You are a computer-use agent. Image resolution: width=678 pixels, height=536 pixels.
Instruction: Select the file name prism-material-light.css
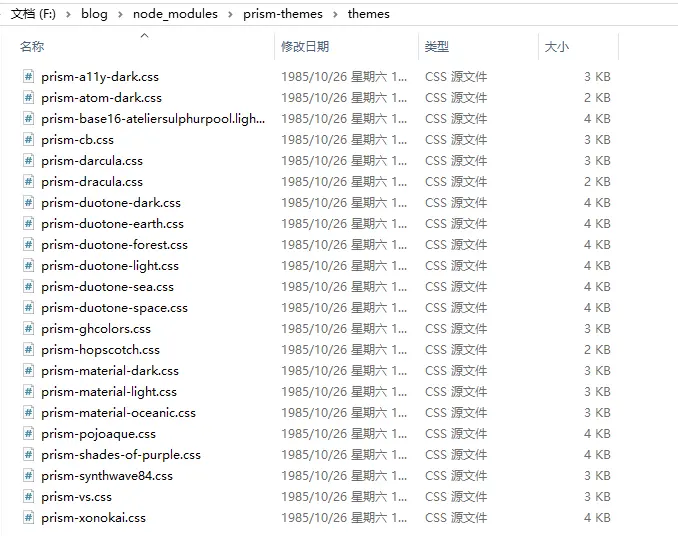pyautogui.click(x=109, y=392)
